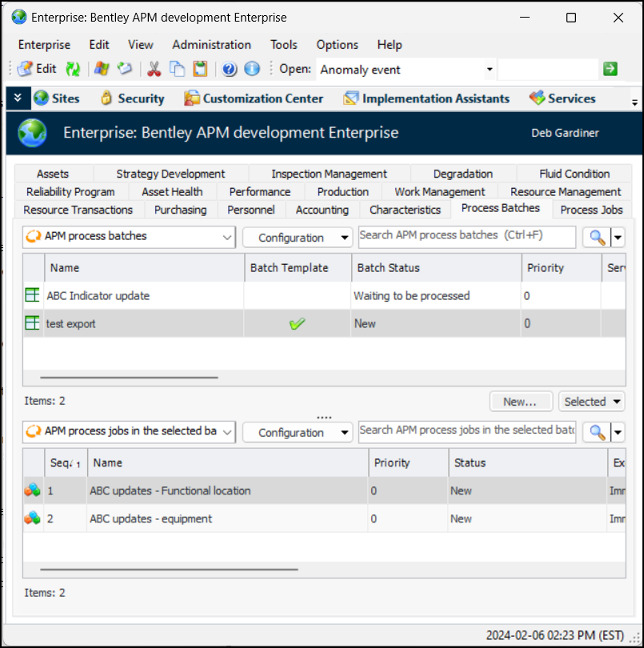Open the jobs search options arrow

pos(618,432)
